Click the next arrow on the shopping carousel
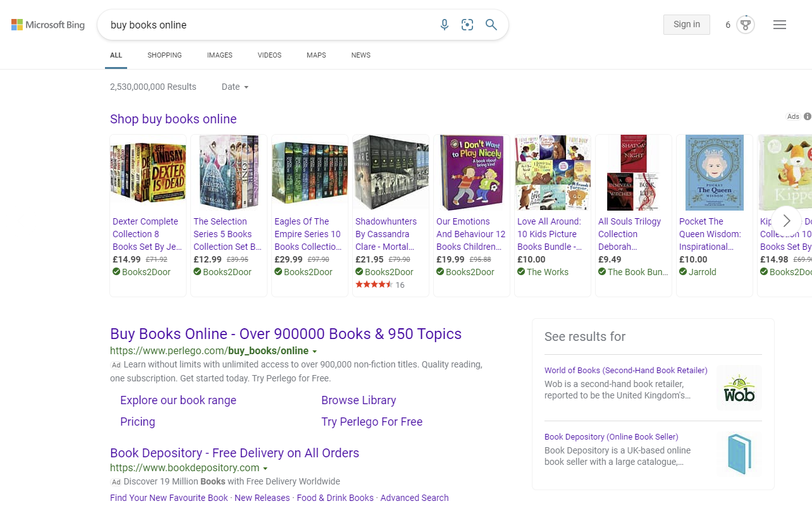 (786, 220)
